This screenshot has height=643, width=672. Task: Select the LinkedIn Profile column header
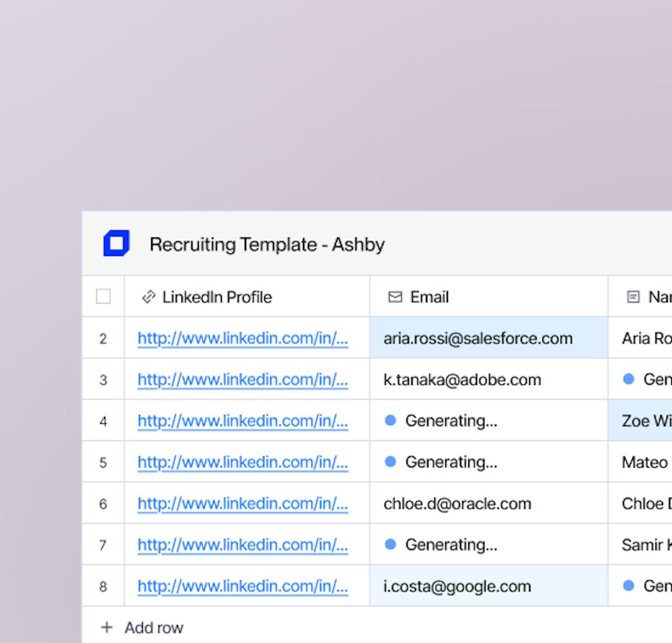(247, 296)
